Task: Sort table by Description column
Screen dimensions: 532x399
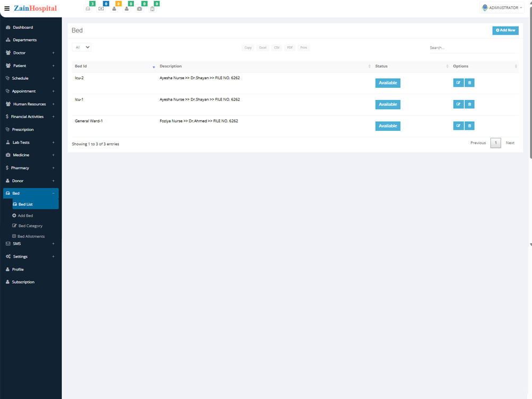Action: (264, 66)
